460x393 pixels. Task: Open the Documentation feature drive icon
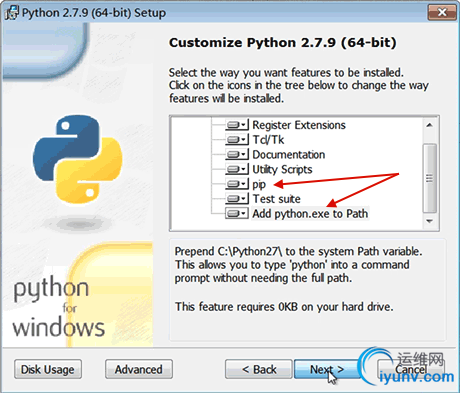point(237,155)
